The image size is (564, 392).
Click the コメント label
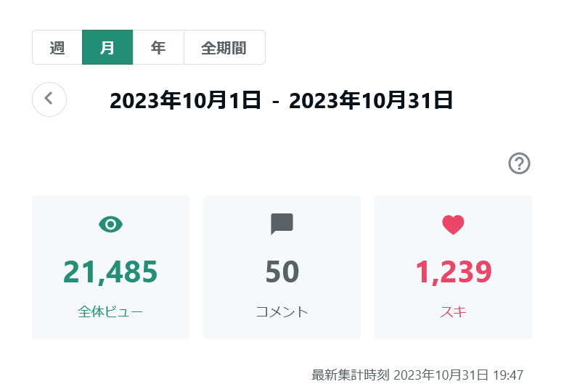coord(282,312)
